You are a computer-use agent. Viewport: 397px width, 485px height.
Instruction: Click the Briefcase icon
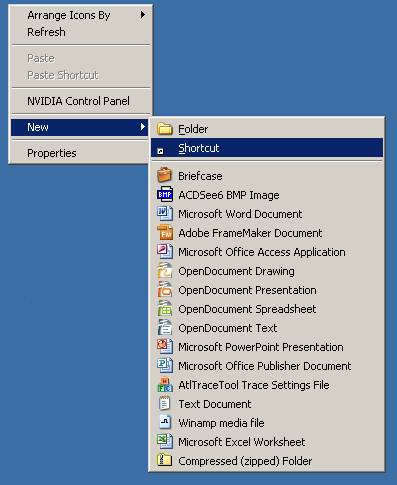click(165, 175)
